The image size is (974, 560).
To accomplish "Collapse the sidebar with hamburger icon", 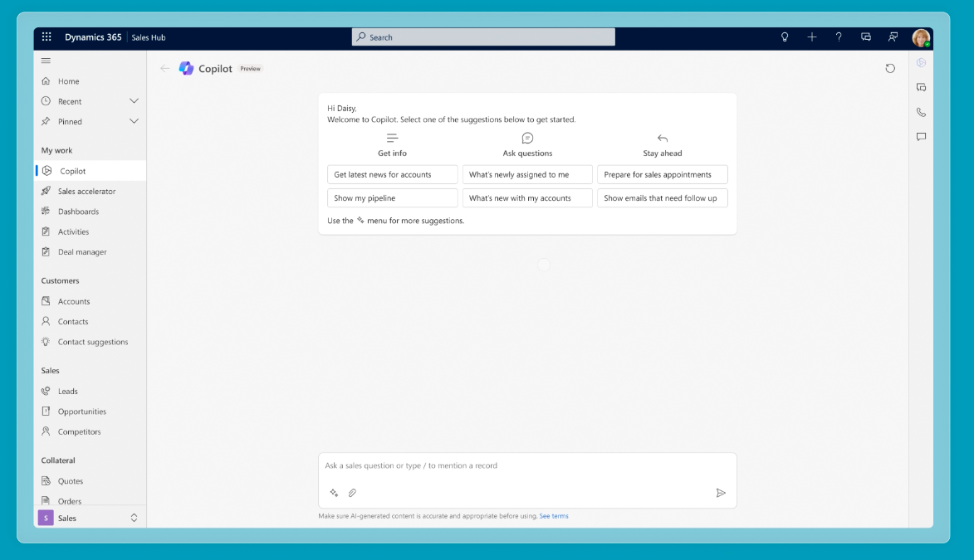I will point(46,61).
